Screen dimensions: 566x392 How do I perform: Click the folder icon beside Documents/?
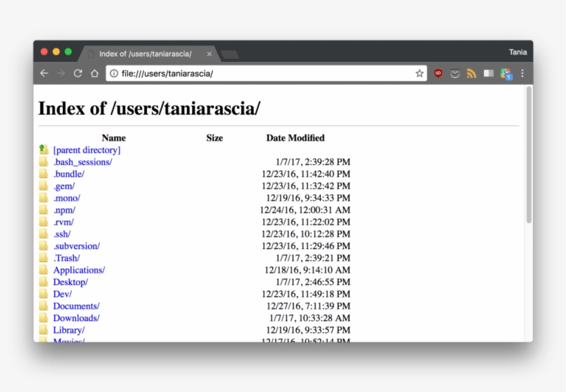pos(43,305)
